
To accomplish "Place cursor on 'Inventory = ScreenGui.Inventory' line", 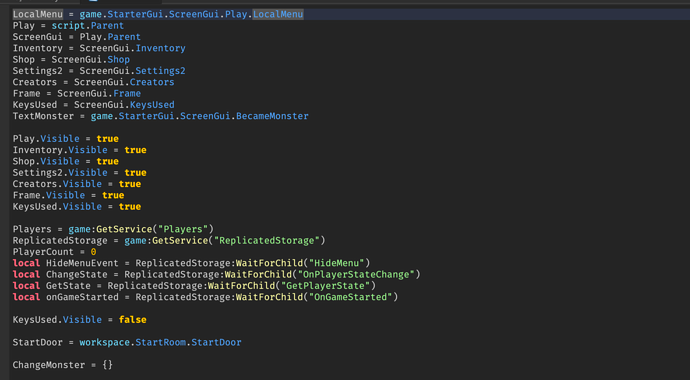I will [x=99, y=48].
